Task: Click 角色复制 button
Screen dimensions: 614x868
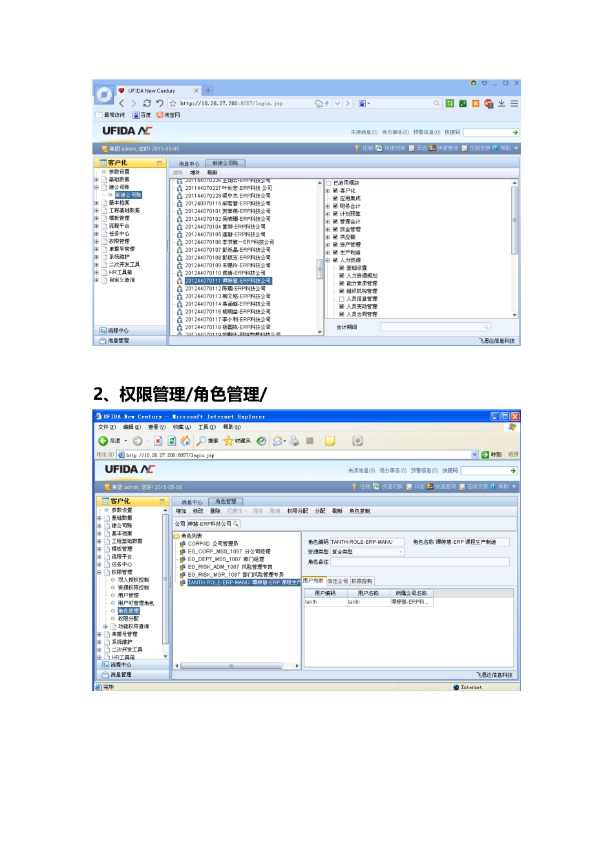Action: click(360, 511)
